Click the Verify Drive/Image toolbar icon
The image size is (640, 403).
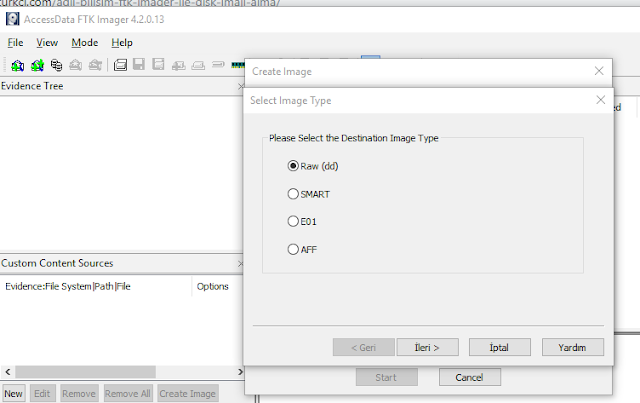[x=218, y=65]
